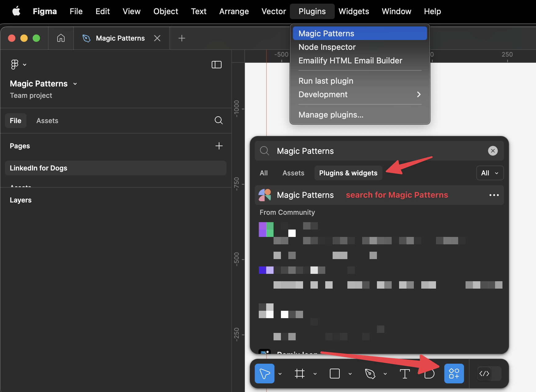The width and height of the screenshot is (536, 392).
Task: Open the Widgets menu
Action: click(x=354, y=11)
